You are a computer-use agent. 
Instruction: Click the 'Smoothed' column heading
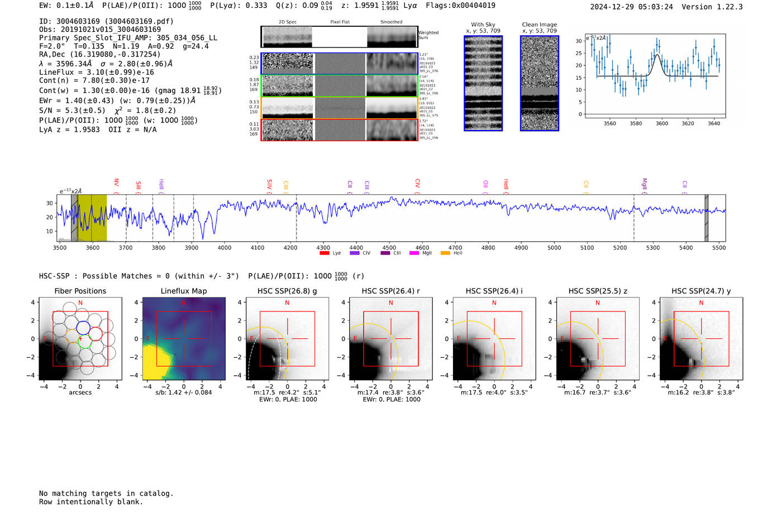(x=391, y=22)
